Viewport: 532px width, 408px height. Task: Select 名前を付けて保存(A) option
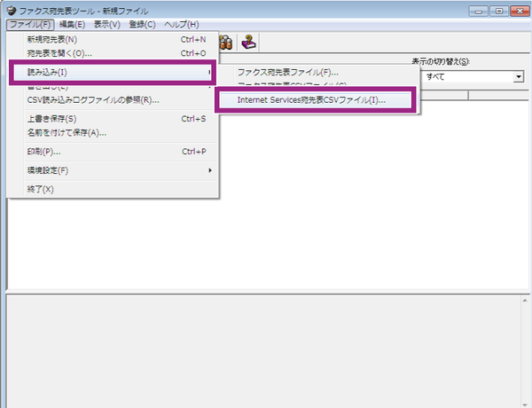[x=66, y=133]
